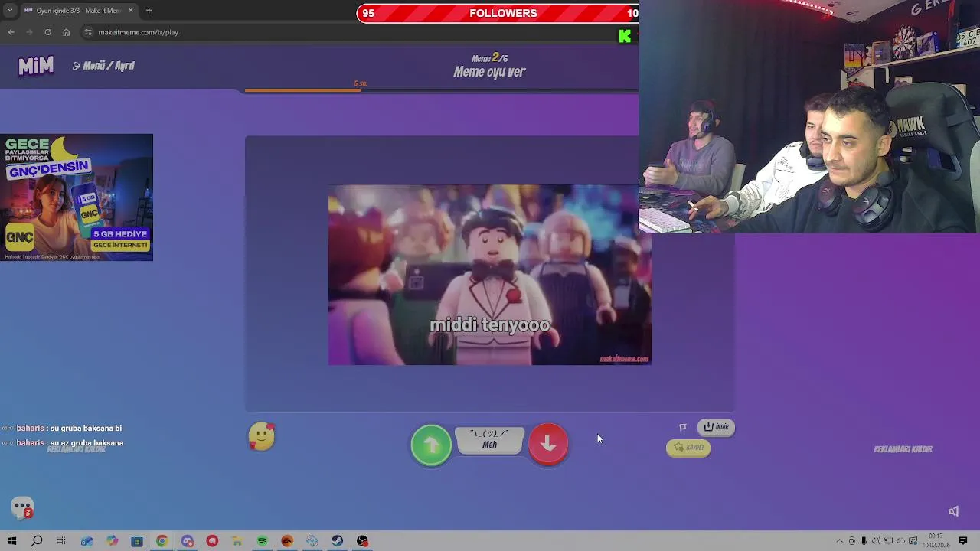Image resolution: width=980 pixels, height=551 pixels.
Task: Open the system tray volume control
Action: coord(876,541)
